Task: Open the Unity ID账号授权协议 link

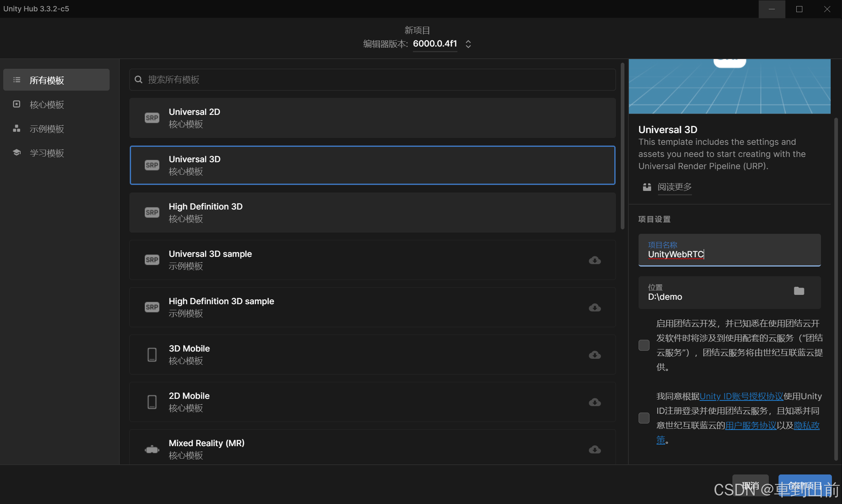Action: tap(741, 396)
